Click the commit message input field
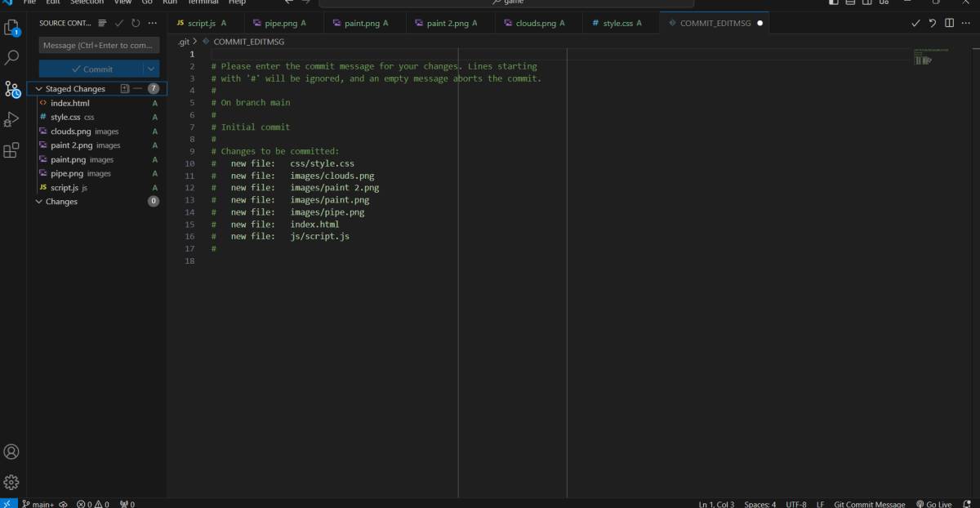The image size is (980, 508). point(99,46)
